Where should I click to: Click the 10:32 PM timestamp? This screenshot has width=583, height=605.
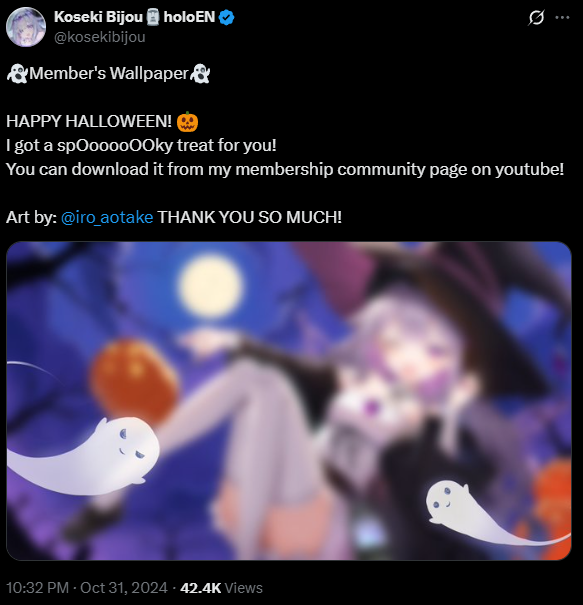point(37,588)
